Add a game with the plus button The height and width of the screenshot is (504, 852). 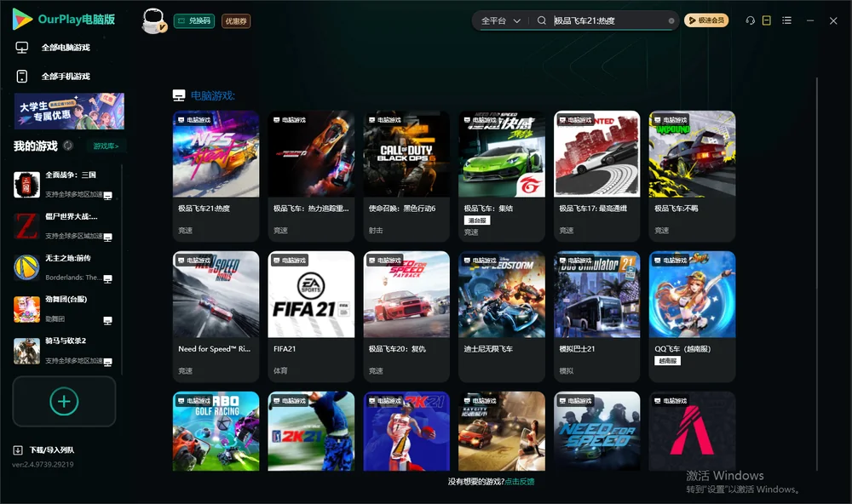64,401
